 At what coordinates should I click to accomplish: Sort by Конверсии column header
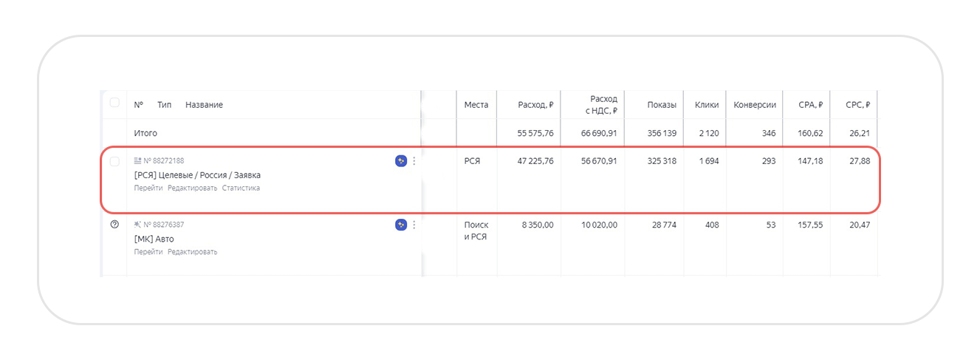click(754, 105)
